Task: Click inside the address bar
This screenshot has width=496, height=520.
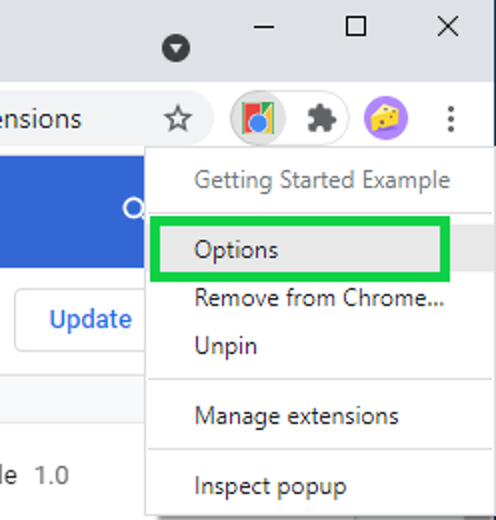Action: click(x=100, y=118)
